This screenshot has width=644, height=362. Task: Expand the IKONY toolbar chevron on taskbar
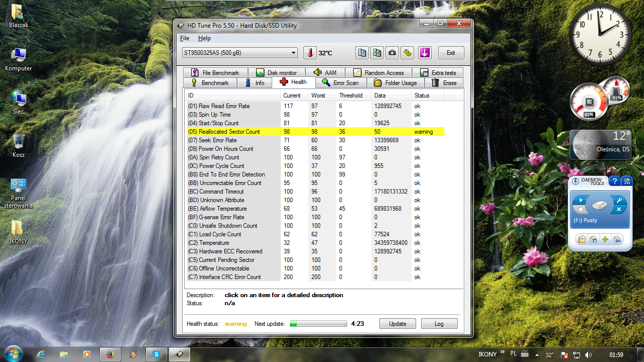click(x=502, y=353)
